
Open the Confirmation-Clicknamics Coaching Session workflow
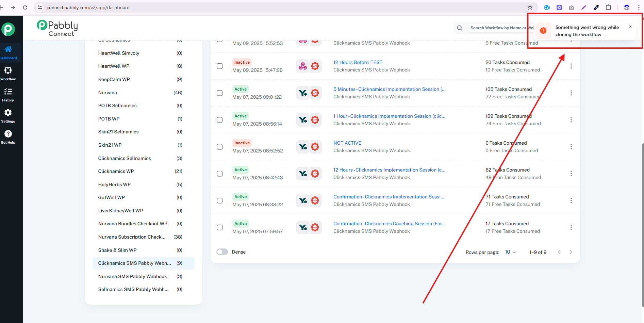(x=390, y=224)
